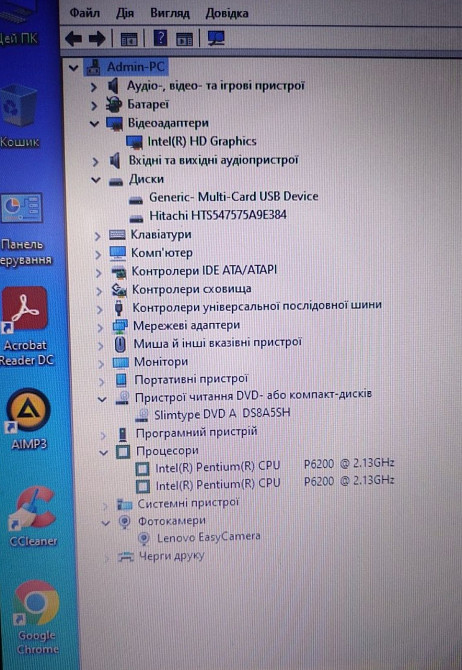Click the audio devices speaker icon
Image resolution: width=462 pixels, height=670 pixels.
[x=112, y=86]
